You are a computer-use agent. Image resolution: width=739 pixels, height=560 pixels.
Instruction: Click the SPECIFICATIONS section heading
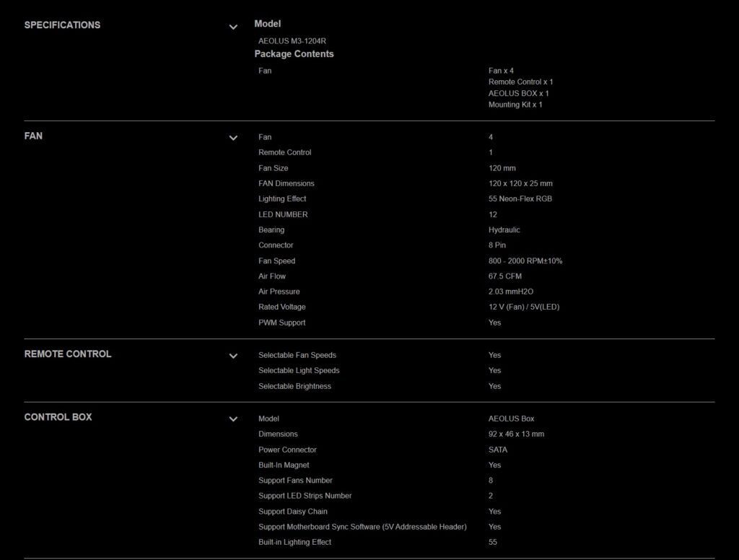[62, 25]
